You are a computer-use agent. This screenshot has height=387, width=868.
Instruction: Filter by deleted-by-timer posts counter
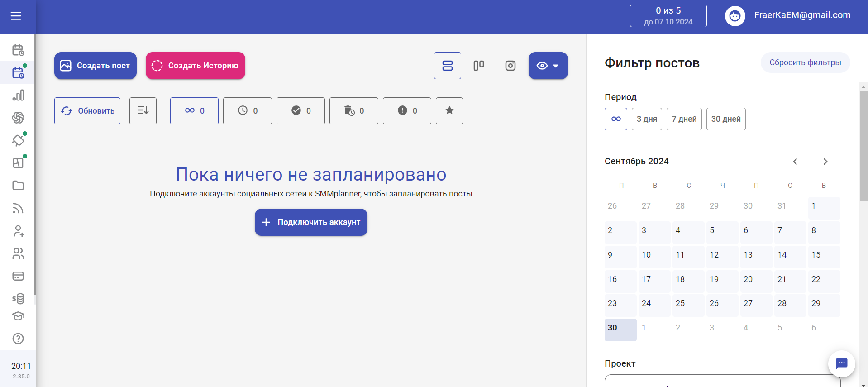(x=354, y=111)
